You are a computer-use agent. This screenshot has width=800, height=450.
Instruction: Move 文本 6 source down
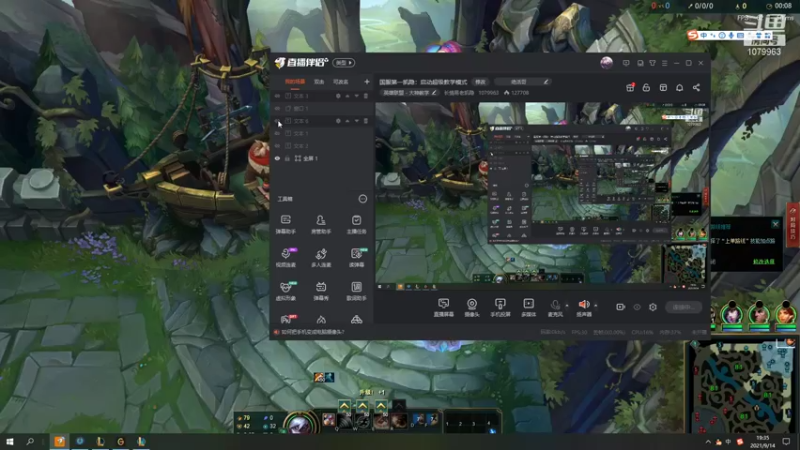click(357, 121)
